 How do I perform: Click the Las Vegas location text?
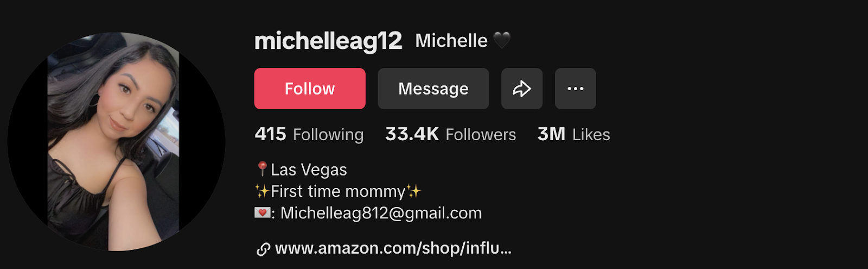[x=309, y=170]
